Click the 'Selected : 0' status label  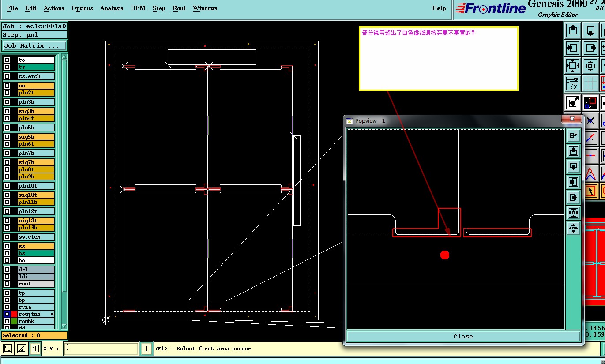point(34,335)
